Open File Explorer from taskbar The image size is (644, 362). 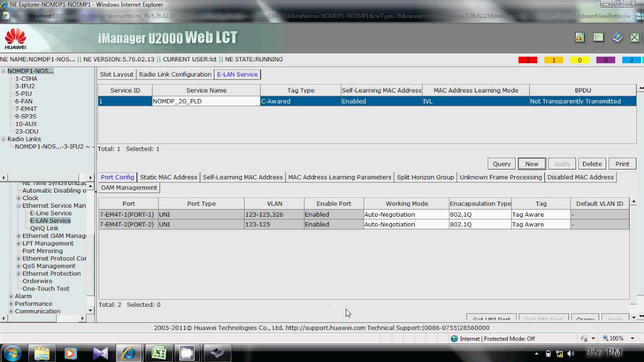42,353
